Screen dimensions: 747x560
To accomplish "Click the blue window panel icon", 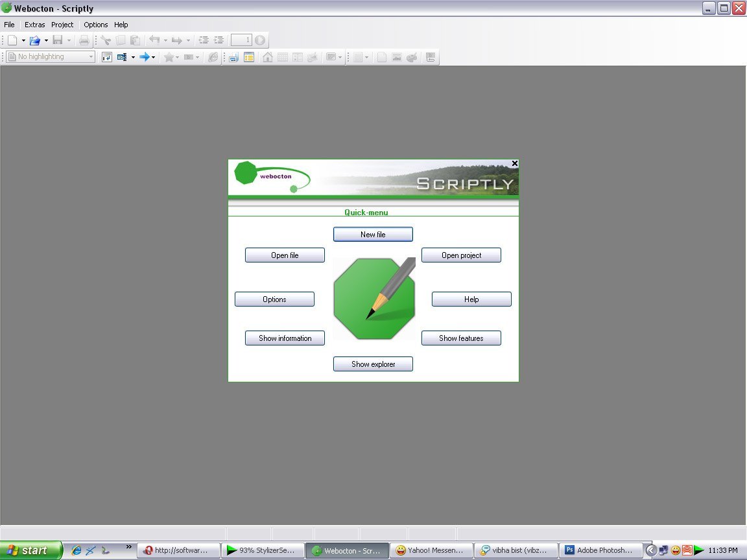I will pos(233,57).
